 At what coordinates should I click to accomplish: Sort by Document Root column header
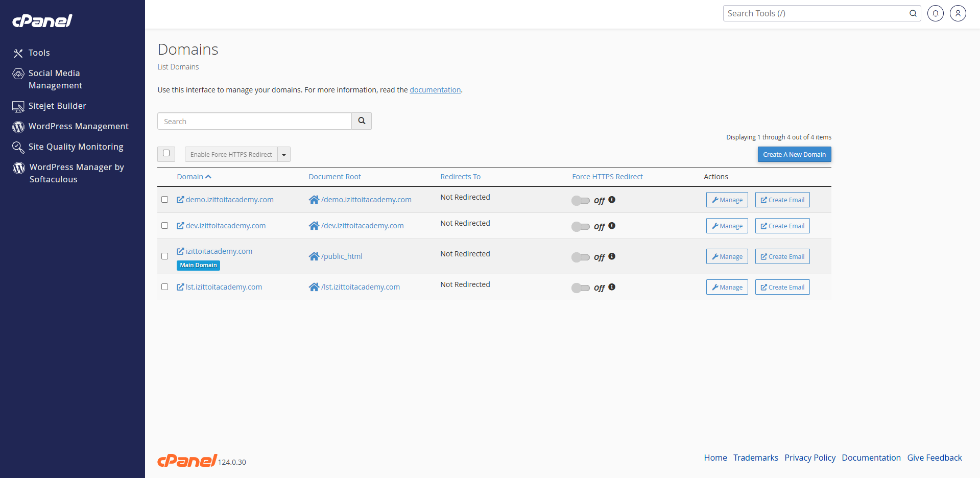pos(334,177)
